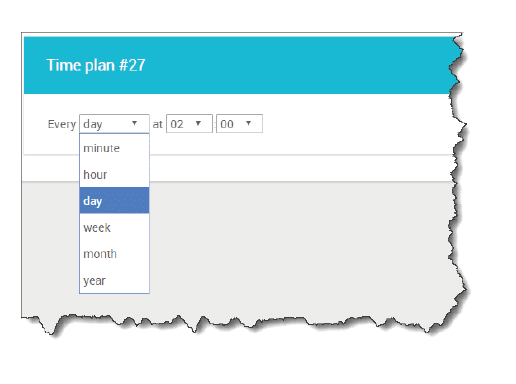Select the highlighted "day" list option

pyautogui.click(x=114, y=201)
